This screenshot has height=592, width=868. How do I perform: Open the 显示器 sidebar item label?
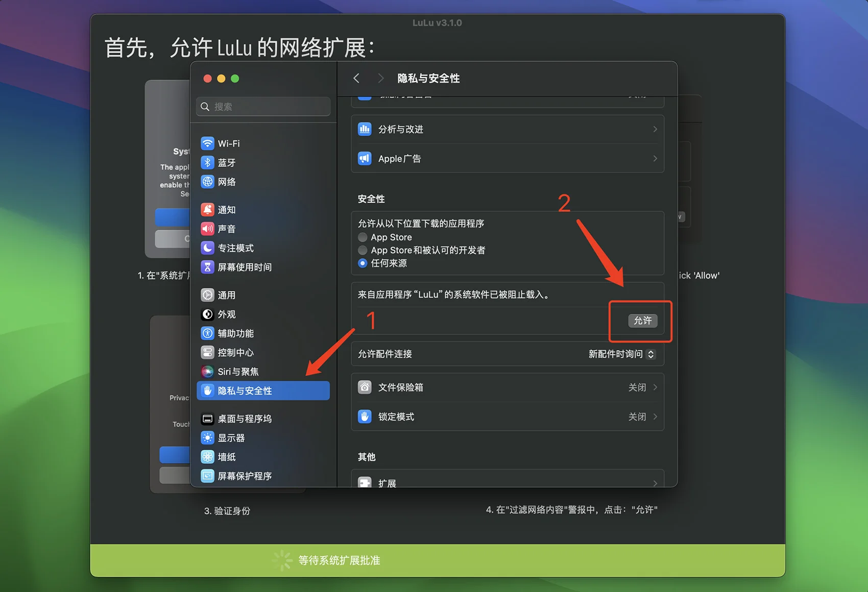[x=231, y=438]
